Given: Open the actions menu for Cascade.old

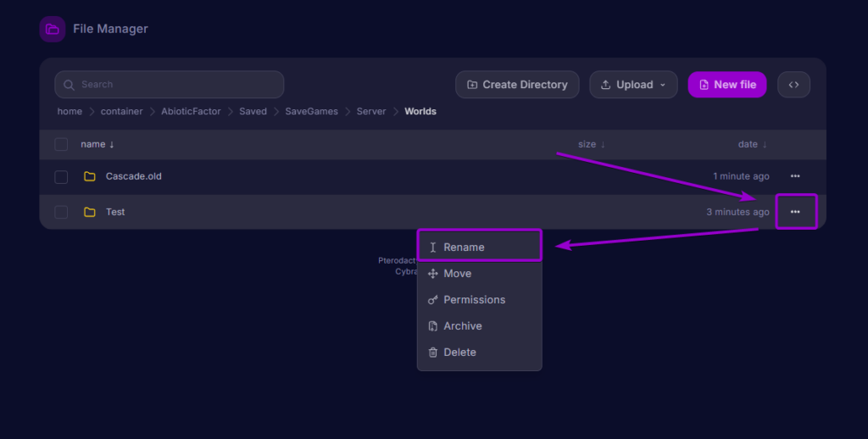Looking at the screenshot, I should click(x=795, y=176).
